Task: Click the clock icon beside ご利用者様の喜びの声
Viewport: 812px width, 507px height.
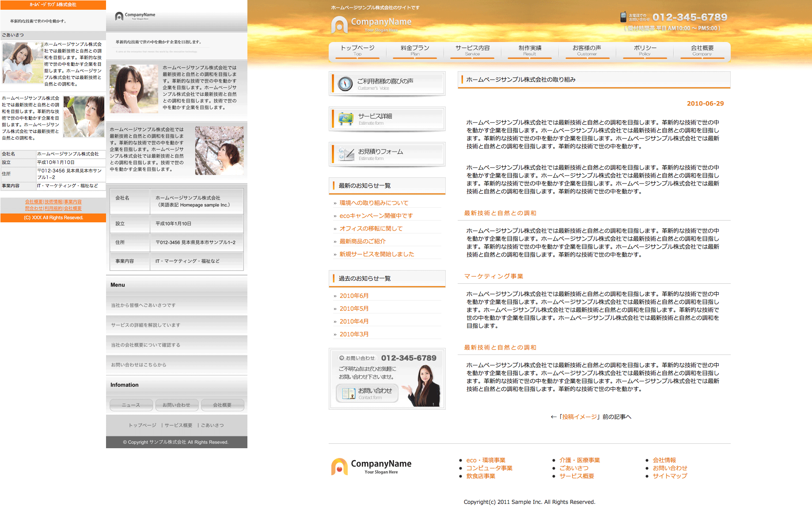Action: (x=345, y=84)
